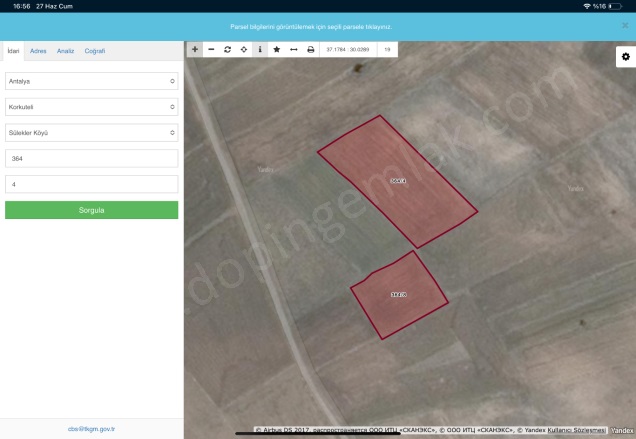This screenshot has width=636, height=439.
Task: Click the refresh map icon
Action: (227, 49)
